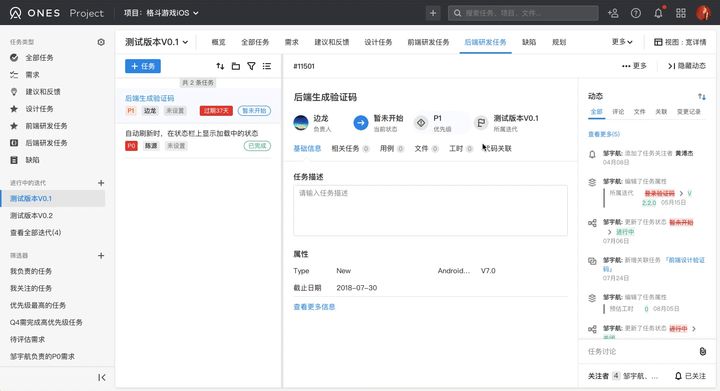Select iteration 测试版本V0.2 in sidebar

tap(31, 215)
